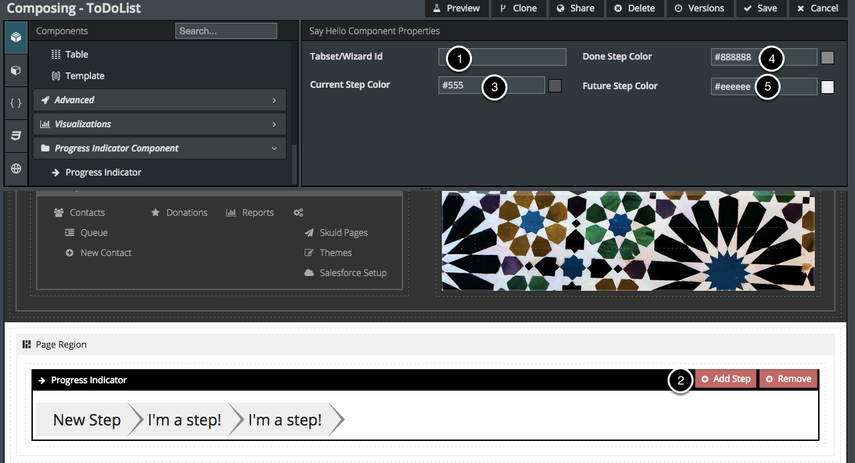Open the Current Step Color swatch
The width and height of the screenshot is (855, 463).
click(555, 86)
